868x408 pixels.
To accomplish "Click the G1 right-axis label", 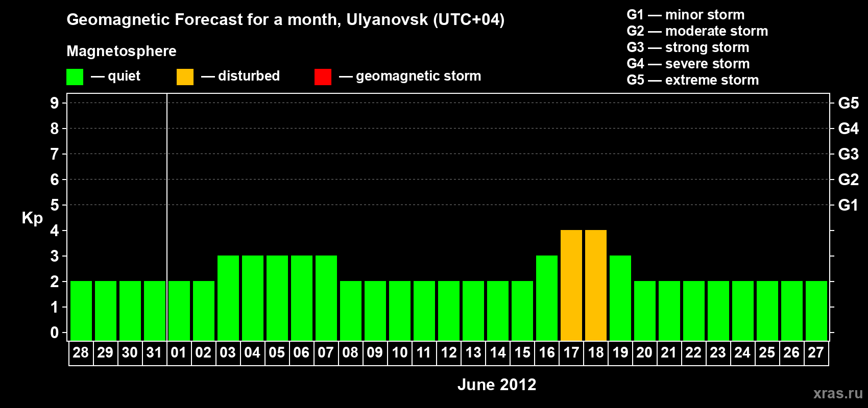I will [848, 205].
